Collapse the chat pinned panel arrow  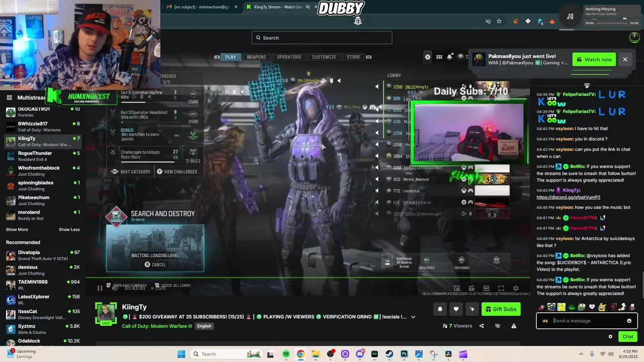click(587, 86)
